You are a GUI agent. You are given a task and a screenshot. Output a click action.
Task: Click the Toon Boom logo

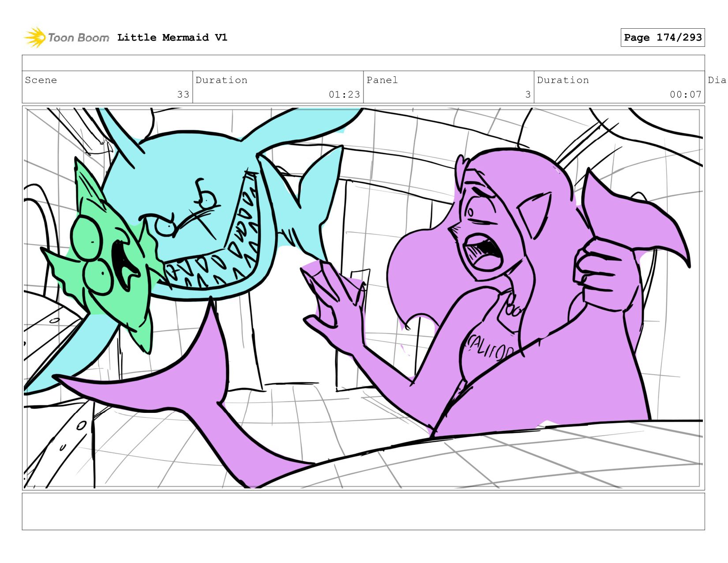coord(66,38)
